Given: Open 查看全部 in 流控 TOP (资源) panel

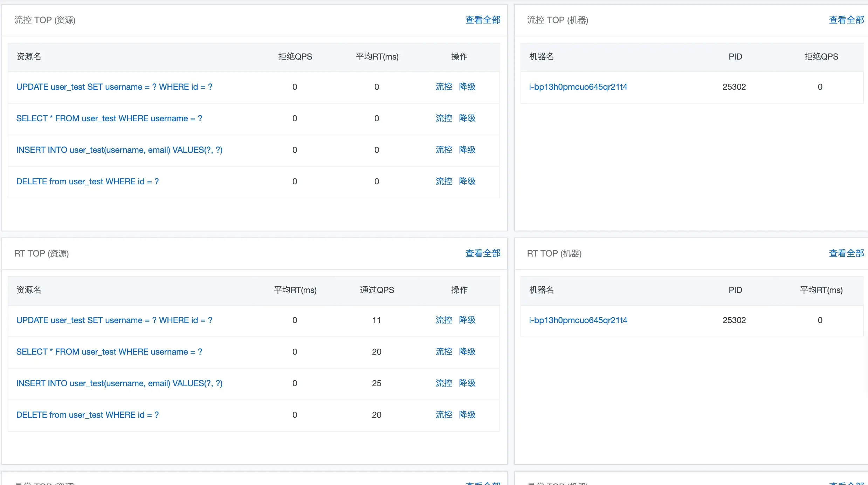Looking at the screenshot, I should 482,20.
